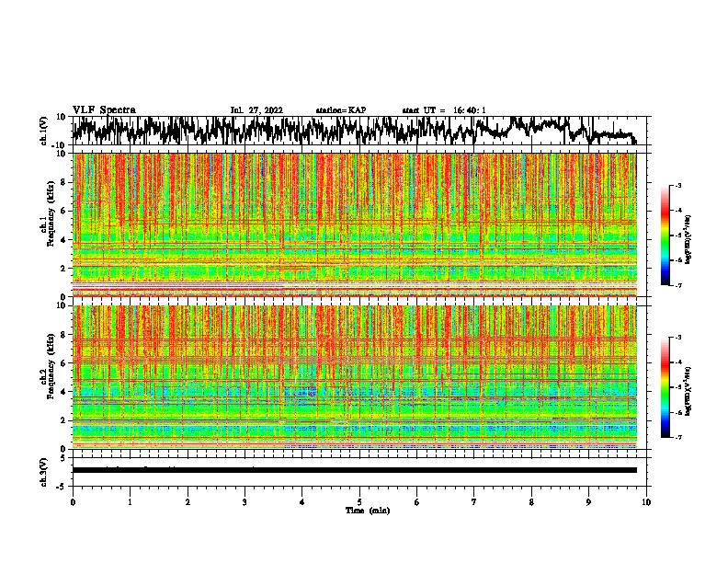Click the ch.1(V) waveform trace panel
728x563 pixels.
point(359,131)
